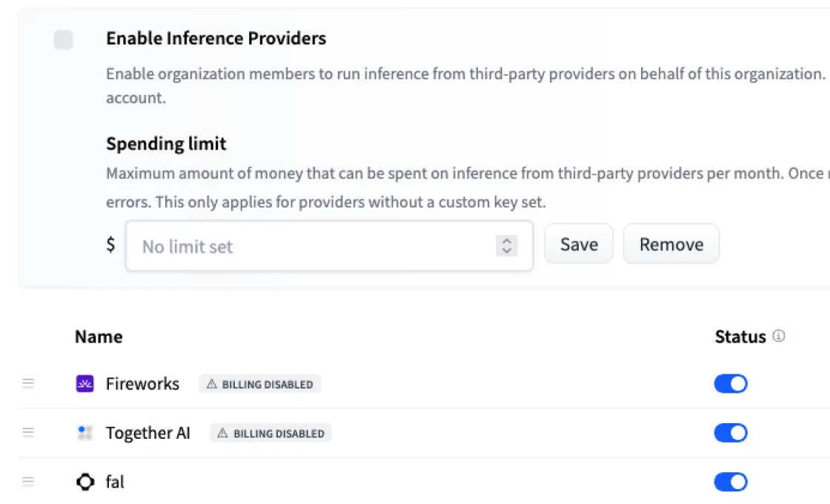Click the drag handle next to Together AI

point(28,432)
